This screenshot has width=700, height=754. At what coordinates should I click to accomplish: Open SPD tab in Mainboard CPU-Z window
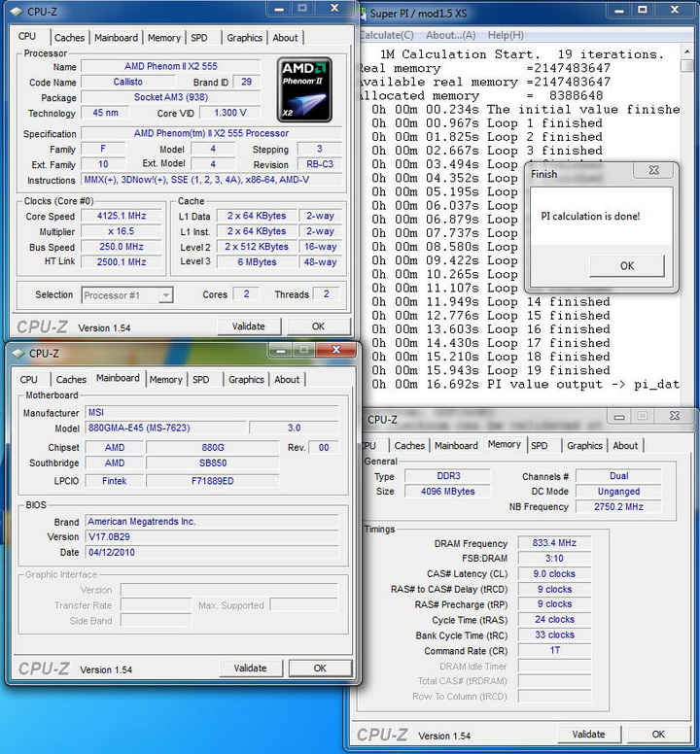pyautogui.click(x=200, y=379)
